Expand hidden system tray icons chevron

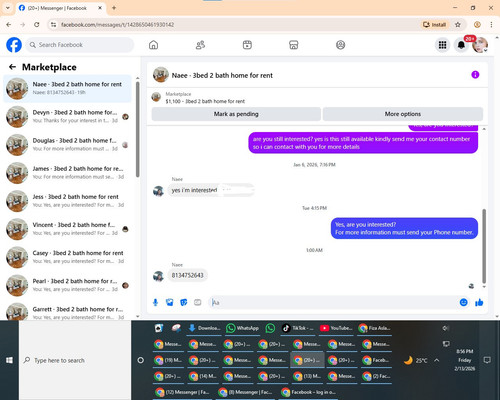437,360
